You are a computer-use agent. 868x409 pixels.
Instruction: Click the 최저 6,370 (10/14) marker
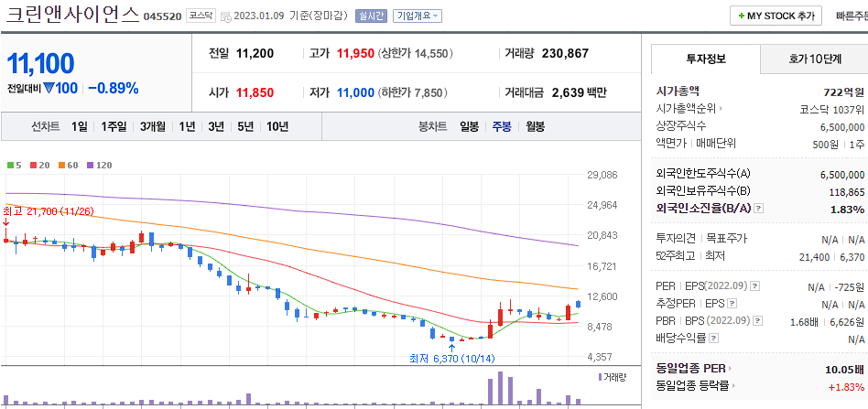pos(452,359)
